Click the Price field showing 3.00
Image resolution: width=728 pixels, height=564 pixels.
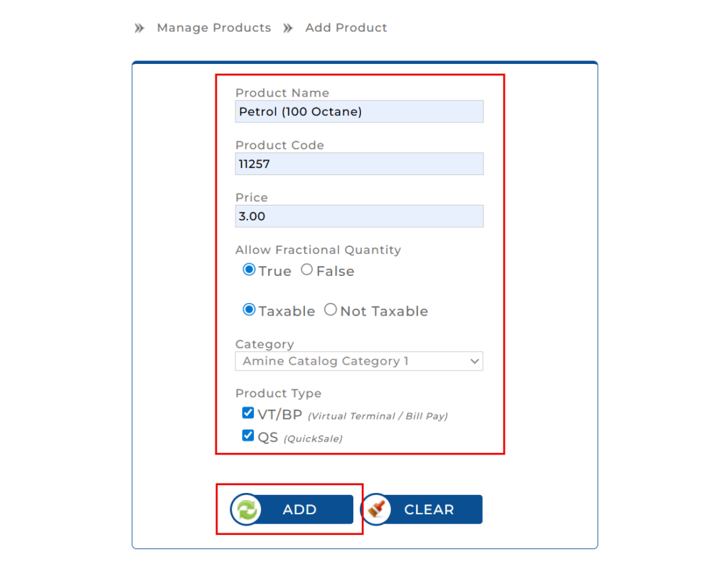point(359,216)
